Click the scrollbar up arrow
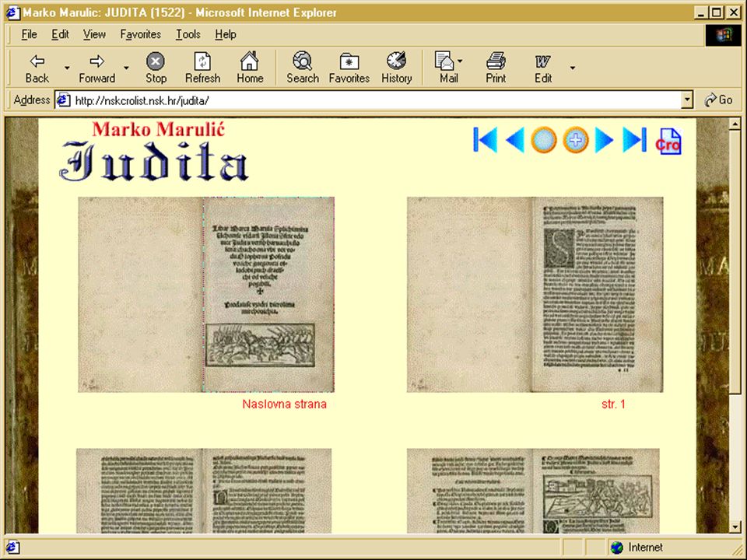747x560 pixels. coord(735,124)
